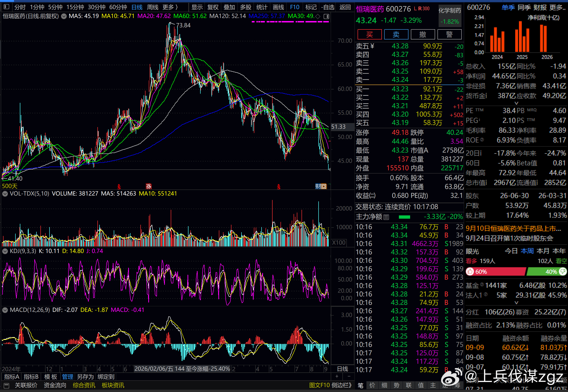Viewport: 568px width, 392px height.
Task: Open the 财报 financial report tab
Action: 540,8
